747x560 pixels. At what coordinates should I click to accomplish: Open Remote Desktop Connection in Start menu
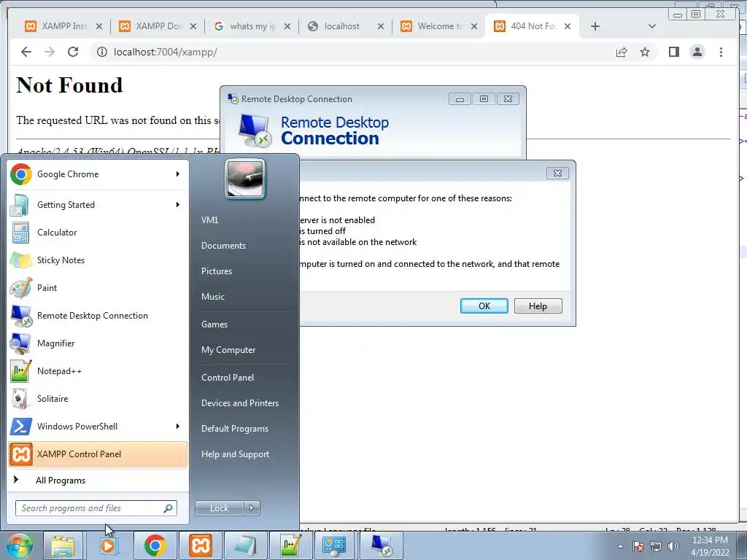pyautogui.click(x=98, y=315)
